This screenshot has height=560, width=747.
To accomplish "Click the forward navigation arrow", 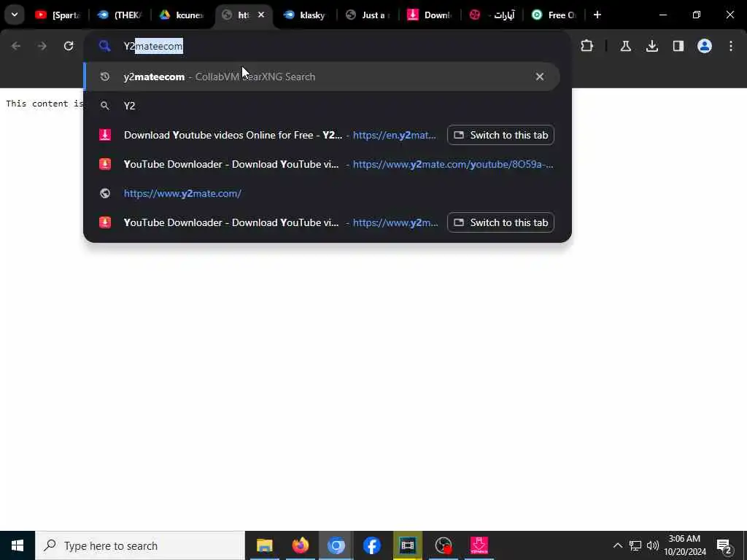I will point(42,46).
